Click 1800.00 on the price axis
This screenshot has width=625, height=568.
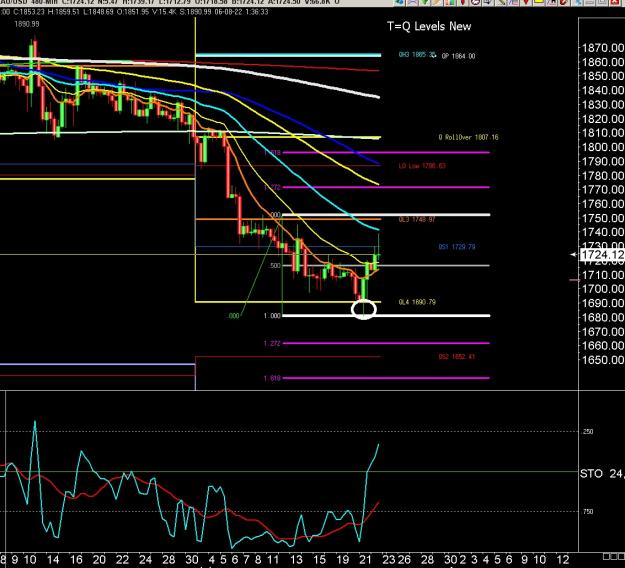tap(603, 147)
